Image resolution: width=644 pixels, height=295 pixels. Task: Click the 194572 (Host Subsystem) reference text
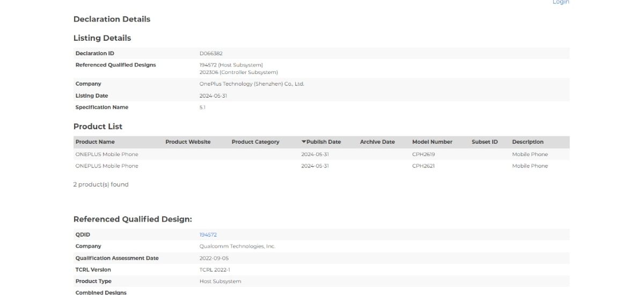231,65
